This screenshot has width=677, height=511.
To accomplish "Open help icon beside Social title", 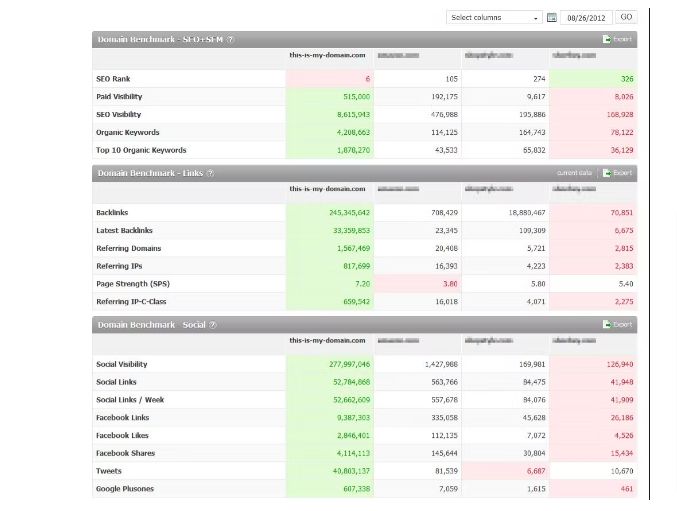I will 212,325.
